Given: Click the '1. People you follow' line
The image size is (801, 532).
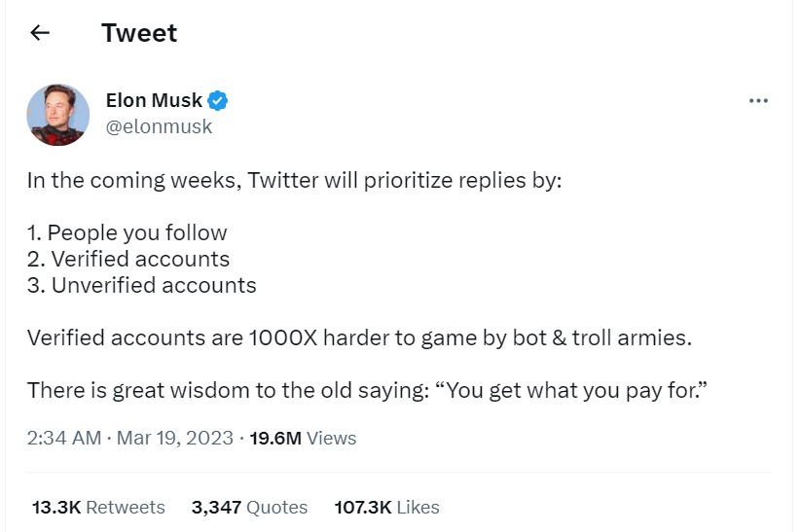Looking at the screenshot, I should [127, 233].
